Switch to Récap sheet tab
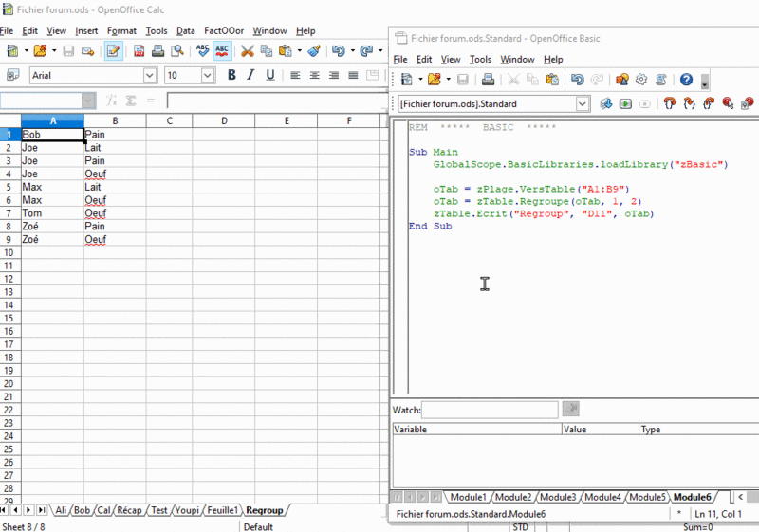The height and width of the screenshot is (532, 759). 129,510
